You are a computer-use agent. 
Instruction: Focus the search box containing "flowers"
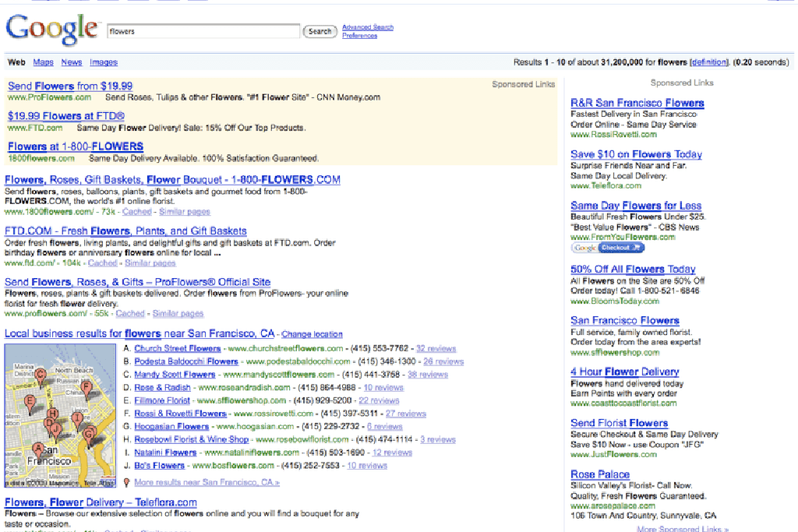pyautogui.click(x=203, y=31)
